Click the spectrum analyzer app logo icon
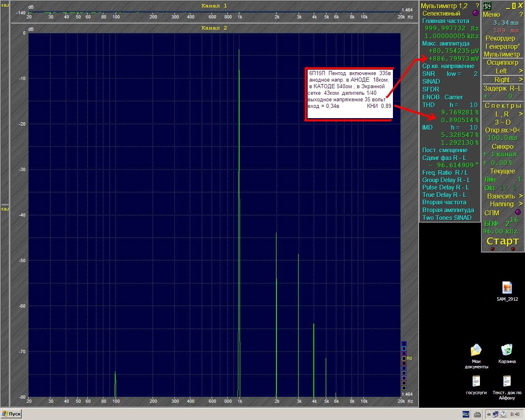The width and height of the screenshot is (525, 420). [487, 6]
